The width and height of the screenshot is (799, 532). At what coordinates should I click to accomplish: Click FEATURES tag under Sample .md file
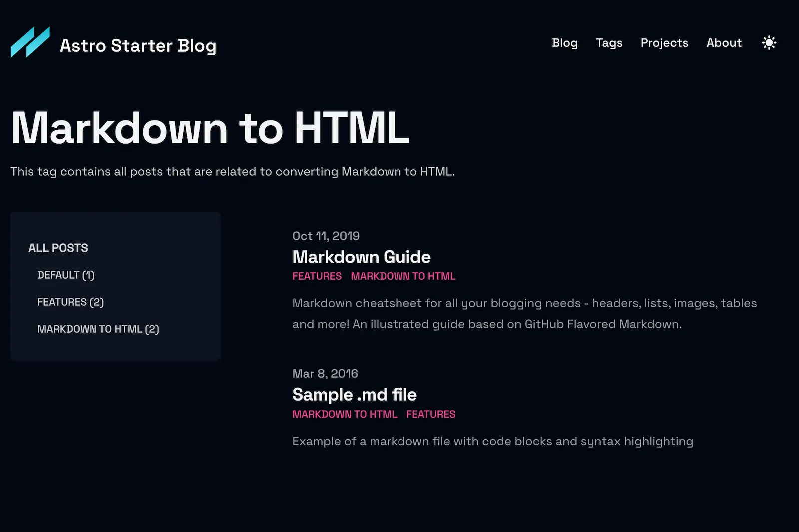click(431, 414)
